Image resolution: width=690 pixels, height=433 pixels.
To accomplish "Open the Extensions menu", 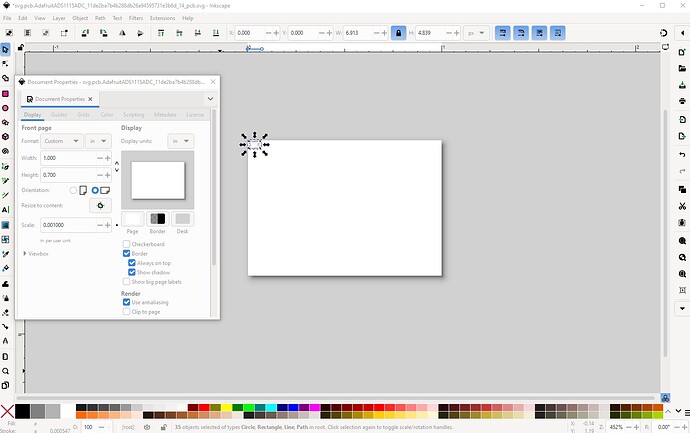I will tap(162, 18).
